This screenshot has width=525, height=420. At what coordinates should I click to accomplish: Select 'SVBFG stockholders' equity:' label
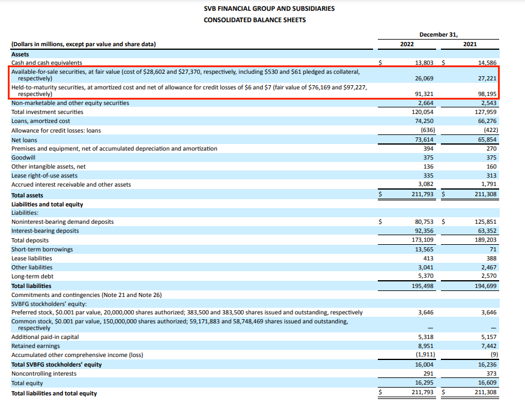(x=49, y=304)
